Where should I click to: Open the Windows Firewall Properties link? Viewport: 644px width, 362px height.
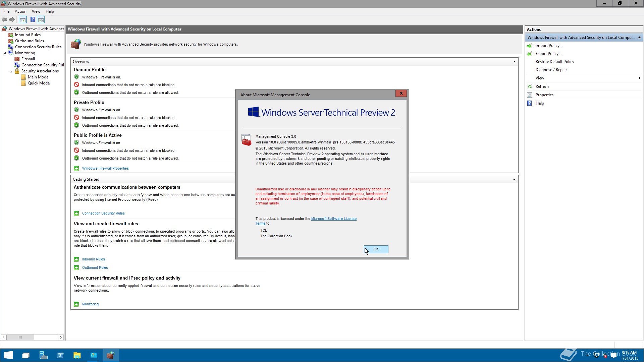[105, 168]
